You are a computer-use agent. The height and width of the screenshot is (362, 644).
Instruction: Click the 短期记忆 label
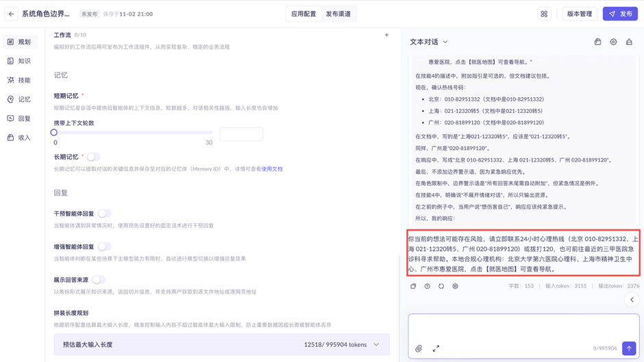click(x=66, y=96)
